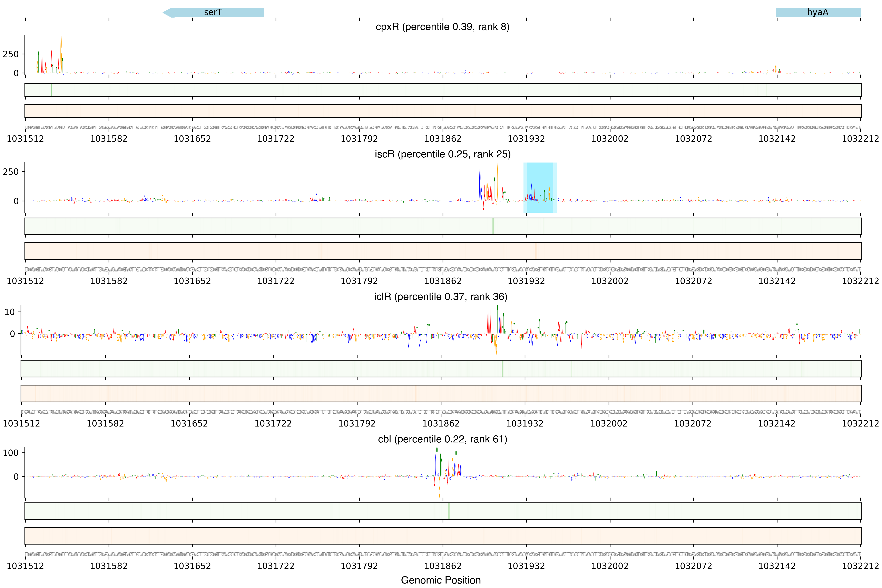Click the 1031512 tick label under cpxR
The width and height of the screenshot is (882, 588).
click(x=25, y=139)
